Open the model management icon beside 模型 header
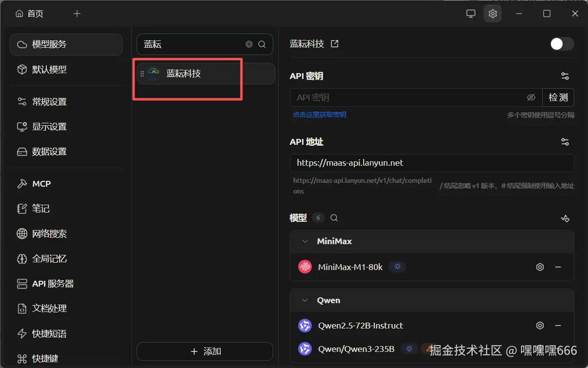 (x=565, y=218)
